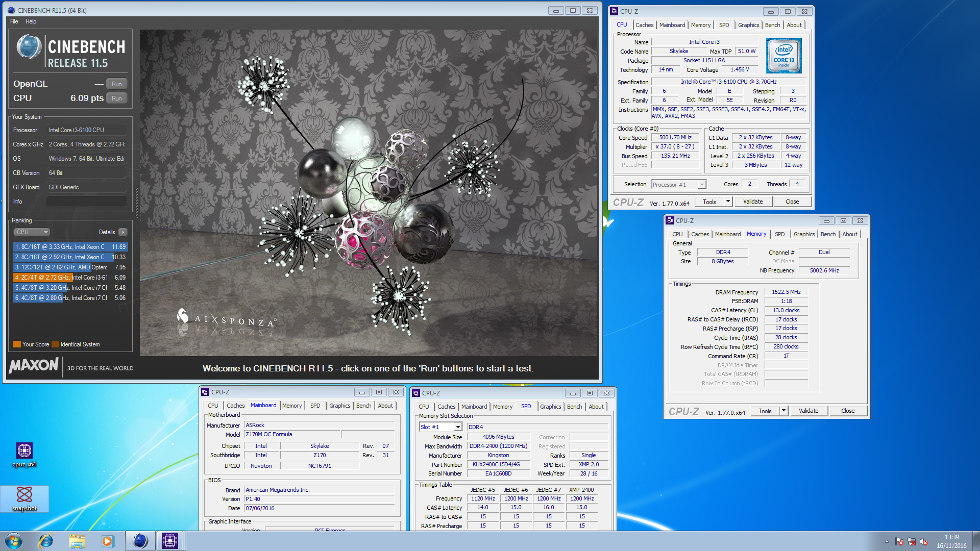Open the Graphics tab in the Memory window
This screenshot has width=980, height=551.
click(804, 234)
